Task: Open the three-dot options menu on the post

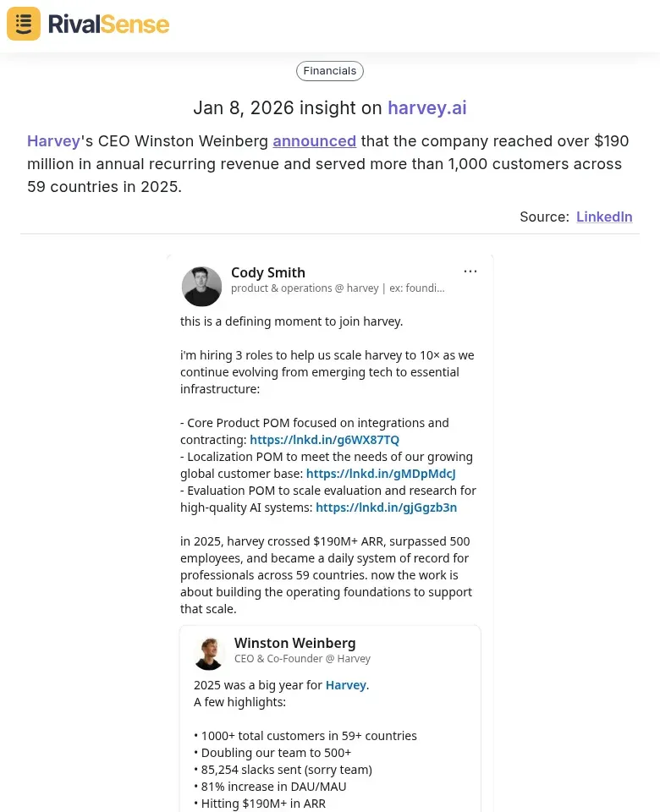Action: [470, 271]
